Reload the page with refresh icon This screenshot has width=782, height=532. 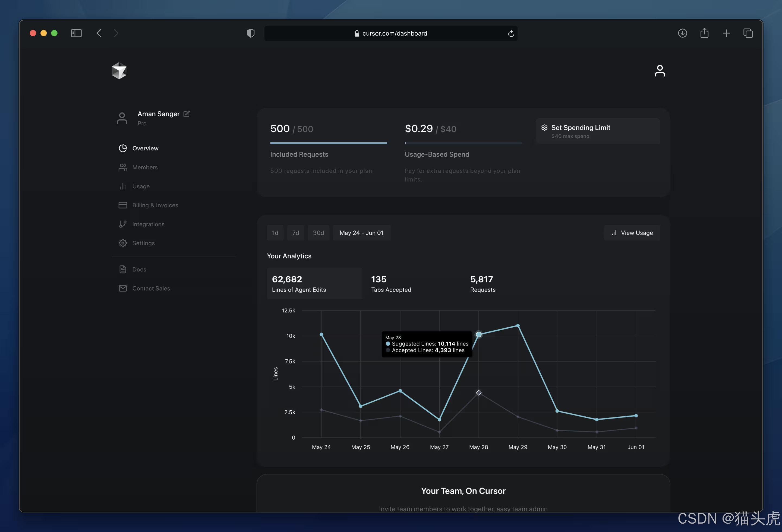(511, 33)
